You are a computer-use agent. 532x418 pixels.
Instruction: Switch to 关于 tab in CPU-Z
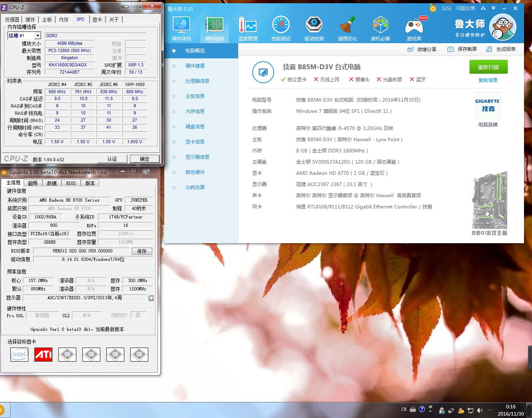[x=114, y=19]
